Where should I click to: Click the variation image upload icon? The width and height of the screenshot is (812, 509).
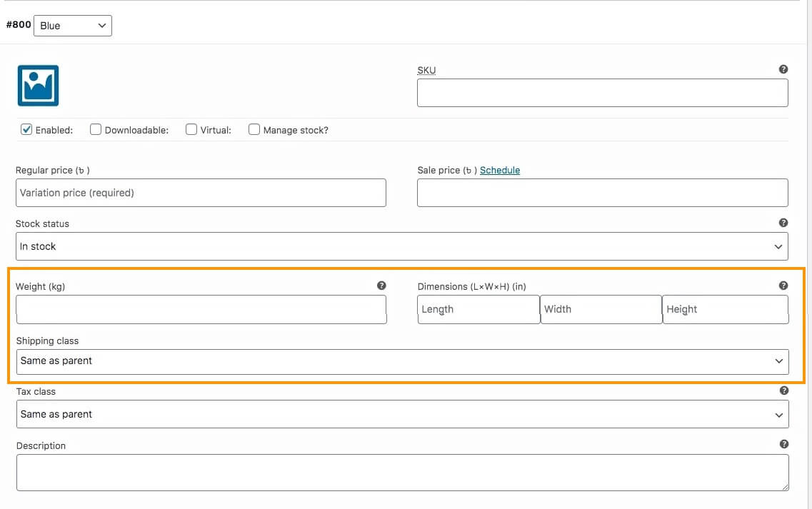[x=38, y=86]
